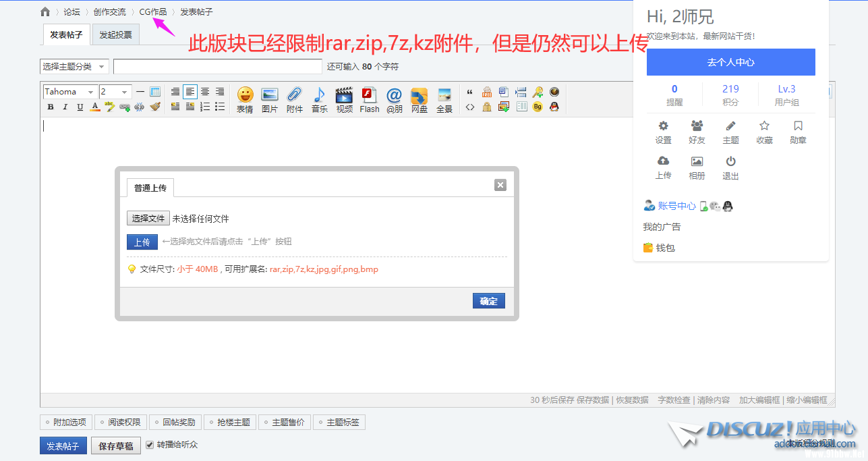The image size is (868, 461).
Task: Mention a friend with @朋 icon
Action: click(x=394, y=99)
